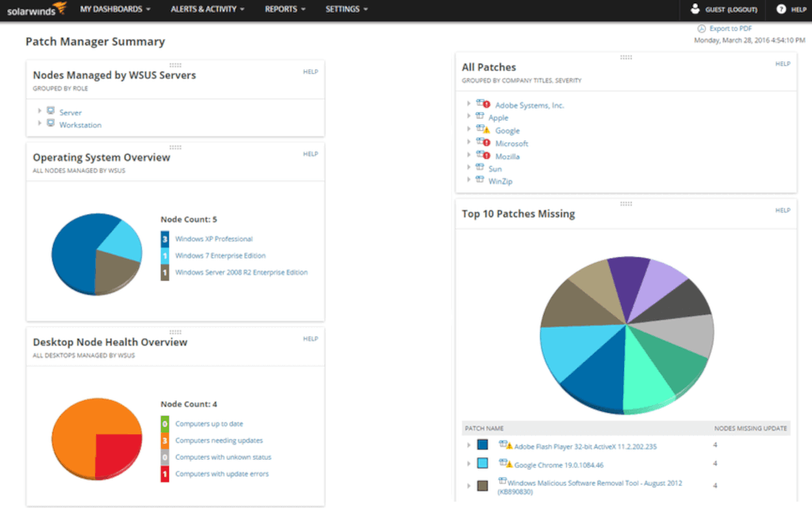Click the orange Computers needing updates legend swatch
Viewport: 812px width, 508px height.
point(165,441)
